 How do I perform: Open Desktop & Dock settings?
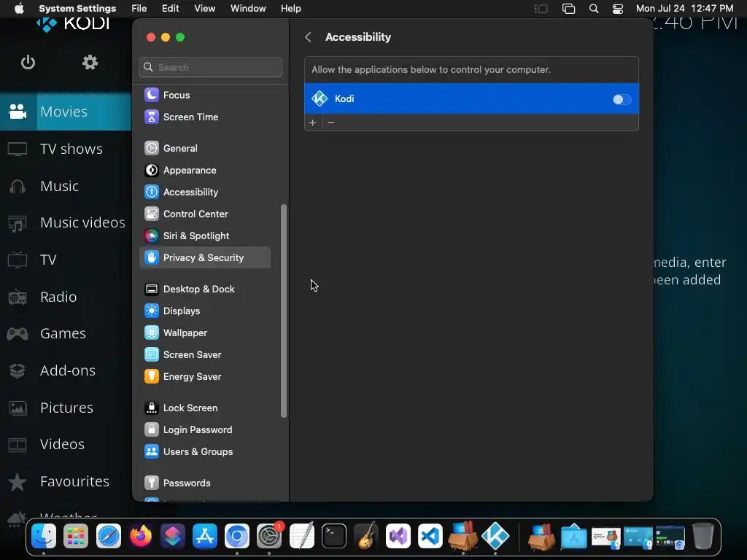point(205,289)
